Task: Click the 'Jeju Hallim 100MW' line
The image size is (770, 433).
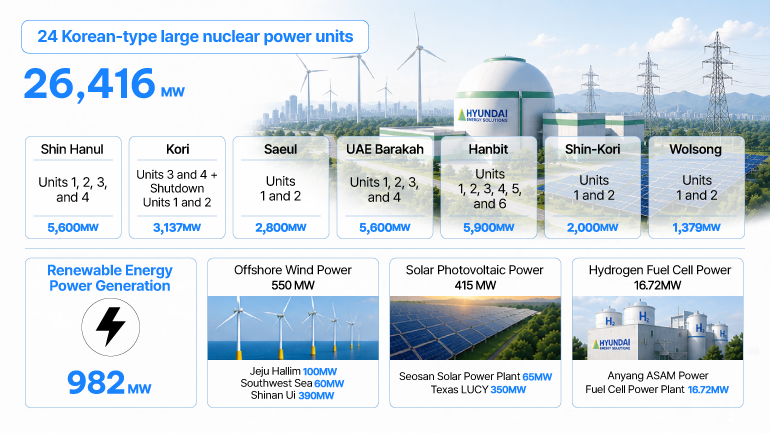Action: click(x=293, y=372)
